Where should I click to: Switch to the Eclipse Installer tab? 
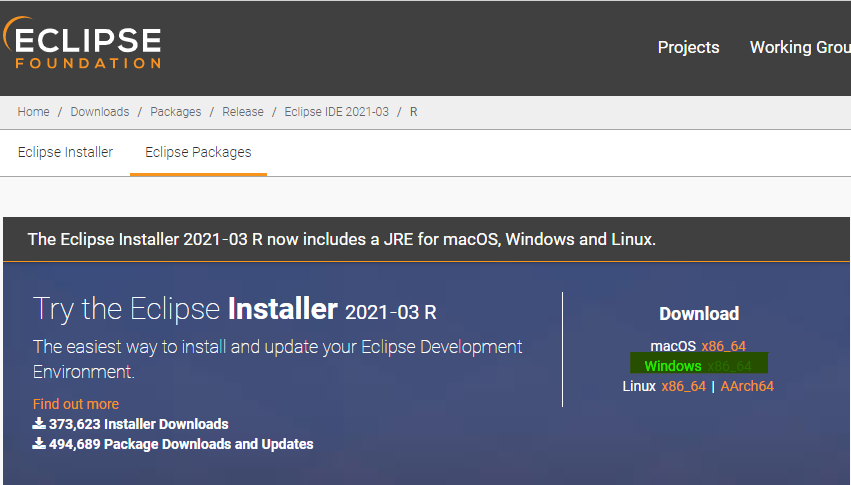click(x=65, y=152)
